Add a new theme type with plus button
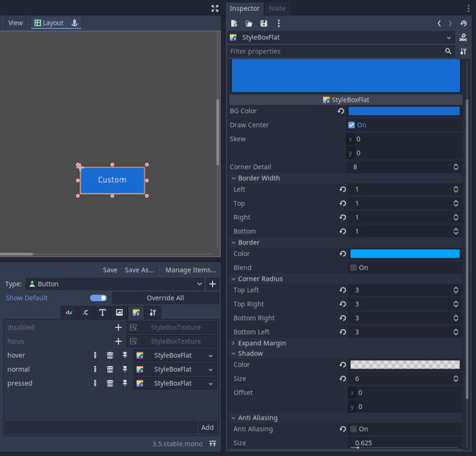This screenshot has height=456, width=476. coord(213,284)
